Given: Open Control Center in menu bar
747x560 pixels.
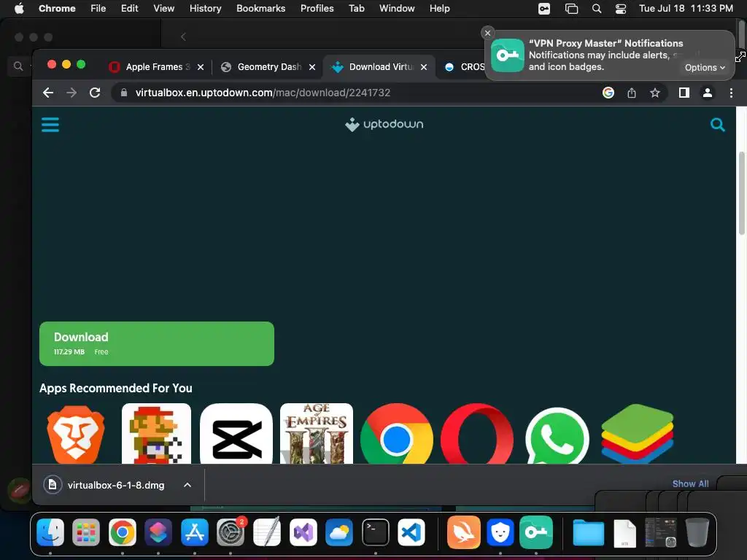Looking at the screenshot, I should tap(621, 9).
